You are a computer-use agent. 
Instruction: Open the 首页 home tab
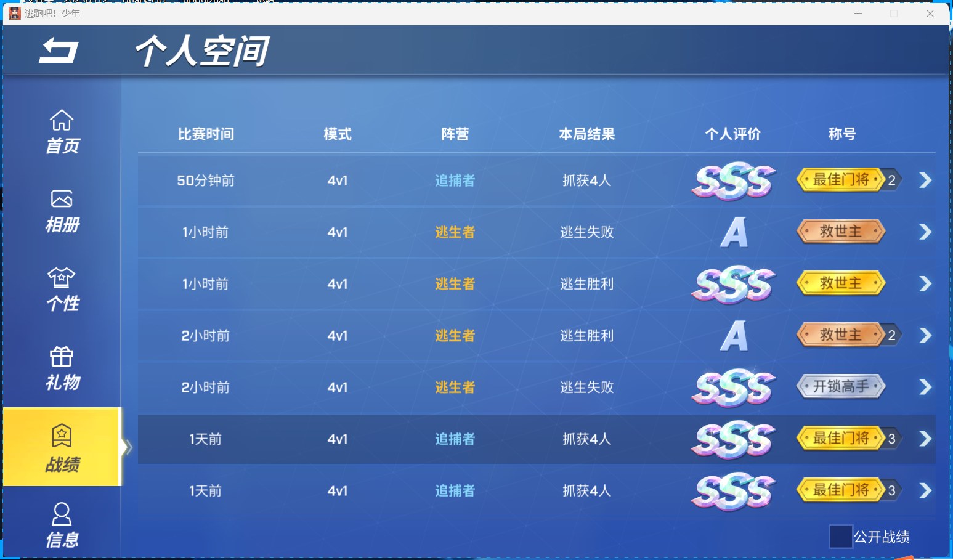(62, 131)
